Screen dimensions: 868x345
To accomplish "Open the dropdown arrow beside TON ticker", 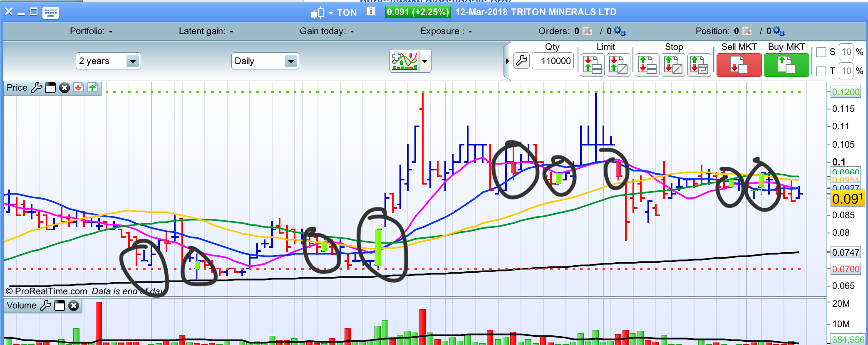I will tap(331, 13).
